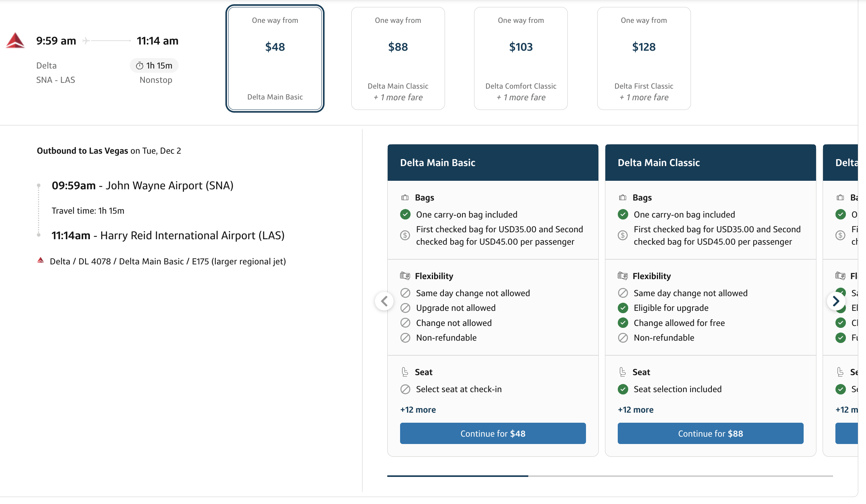Click not-allowed icon for Change not allowed
This screenshot has width=866, height=504.
[405, 323]
